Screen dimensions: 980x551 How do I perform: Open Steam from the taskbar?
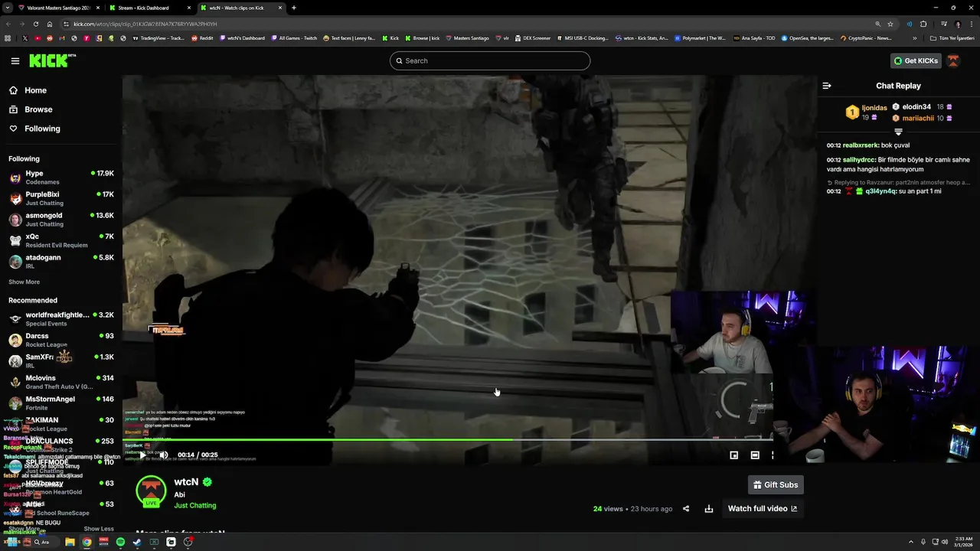click(x=137, y=542)
